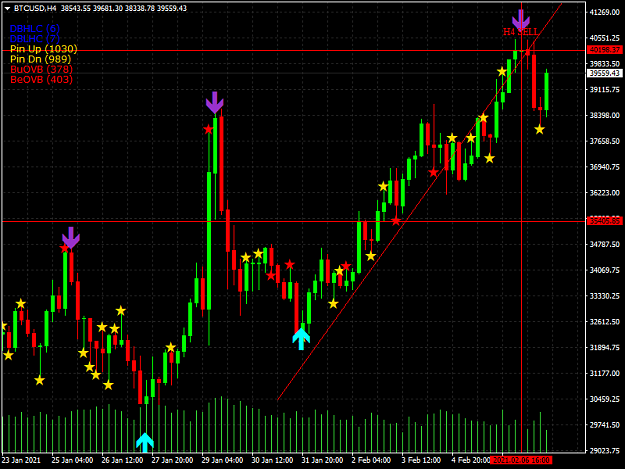Click the 33330.25 price axis value
625x469 pixels.
click(x=605, y=296)
